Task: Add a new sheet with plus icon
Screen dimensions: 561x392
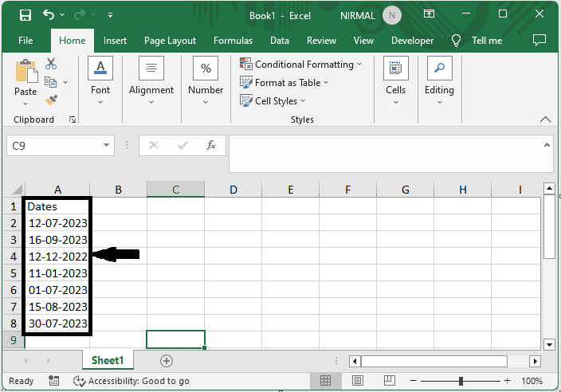Action: tap(167, 361)
